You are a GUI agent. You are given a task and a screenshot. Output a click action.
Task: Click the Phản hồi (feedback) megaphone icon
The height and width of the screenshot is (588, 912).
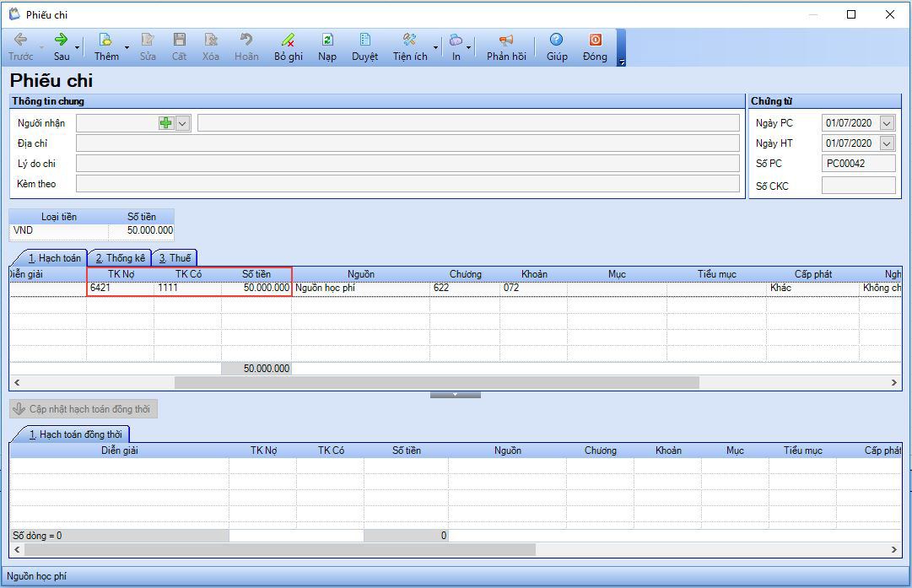point(506,40)
